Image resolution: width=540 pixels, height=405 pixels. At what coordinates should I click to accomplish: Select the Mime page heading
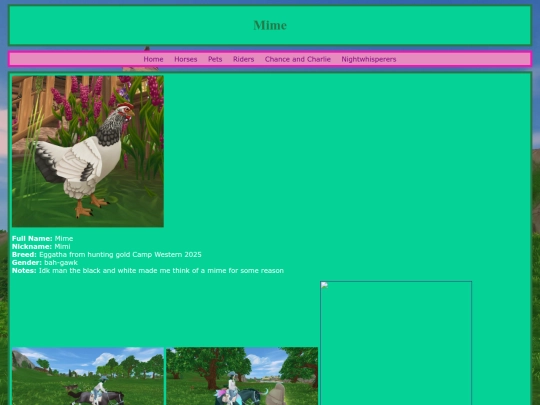point(270,25)
